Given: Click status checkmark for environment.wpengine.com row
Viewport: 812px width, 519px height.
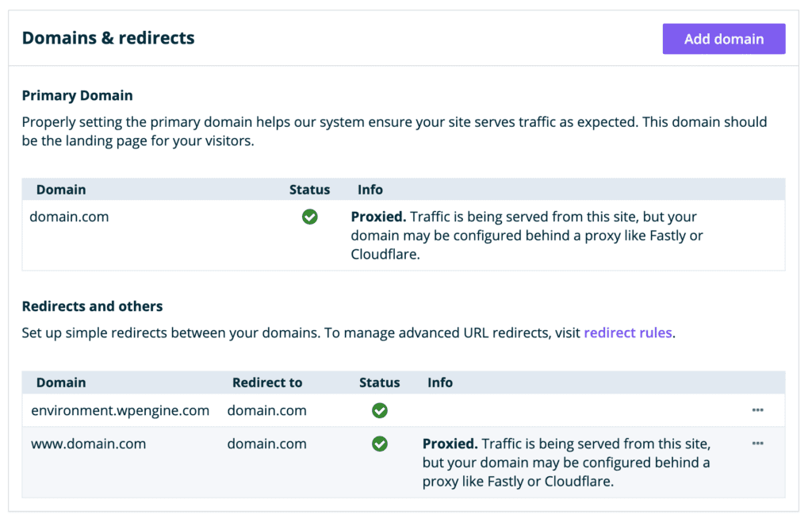Looking at the screenshot, I should pyautogui.click(x=380, y=410).
